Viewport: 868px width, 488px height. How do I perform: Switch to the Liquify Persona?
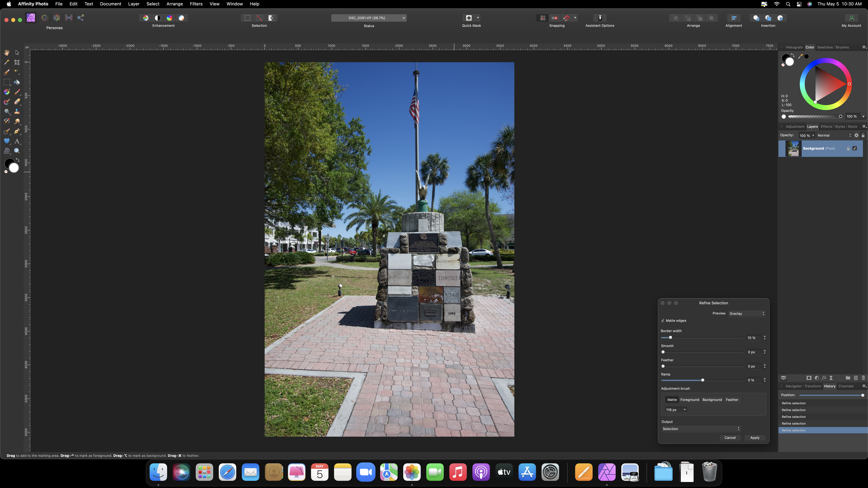tap(44, 18)
